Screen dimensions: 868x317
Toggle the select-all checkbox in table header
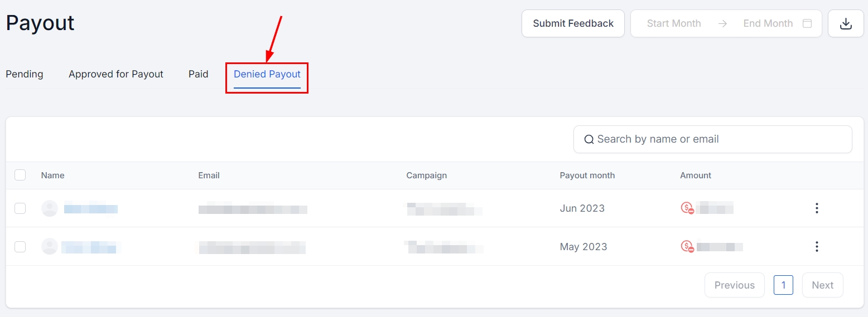click(20, 175)
